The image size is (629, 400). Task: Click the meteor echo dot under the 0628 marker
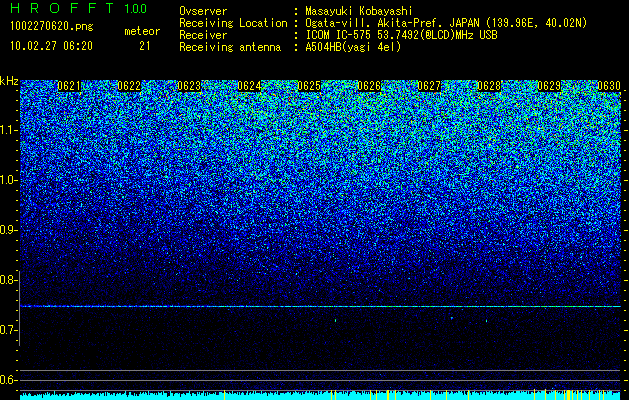pyautogui.click(x=487, y=321)
